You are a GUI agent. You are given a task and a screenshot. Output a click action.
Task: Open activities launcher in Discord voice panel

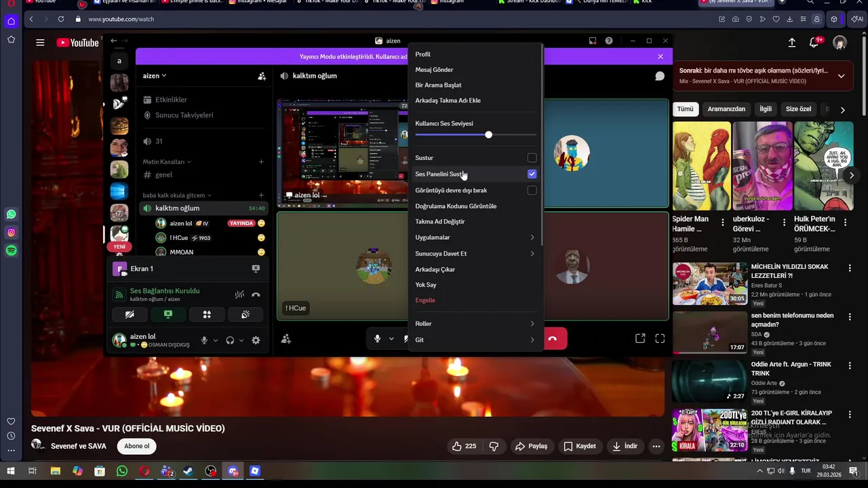(207, 314)
